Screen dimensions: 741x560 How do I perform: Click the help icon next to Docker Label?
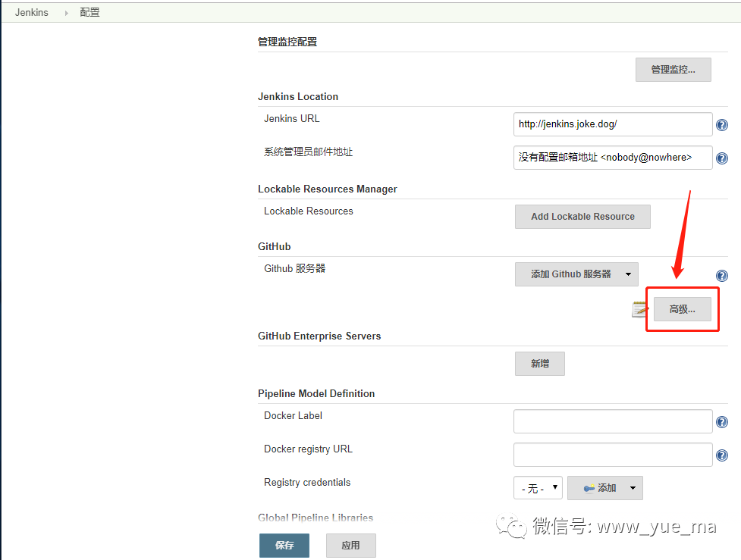pyautogui.click(x=721, y=421)
